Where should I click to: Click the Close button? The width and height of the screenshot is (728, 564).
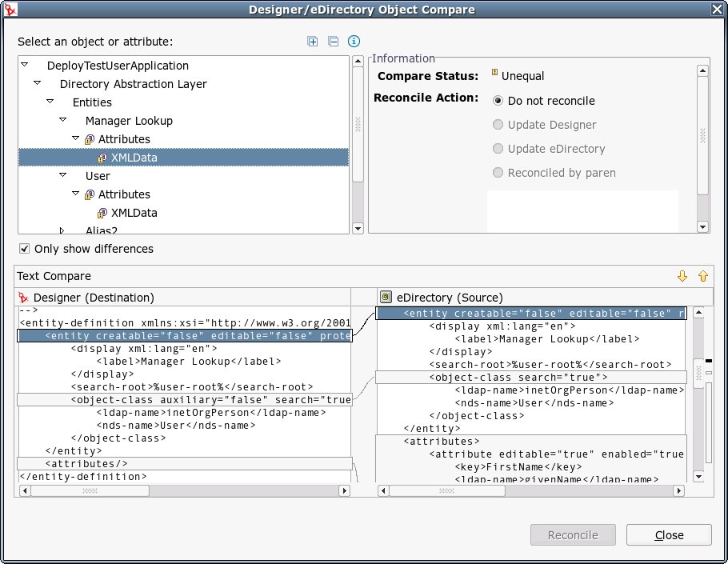click(669, 535)
